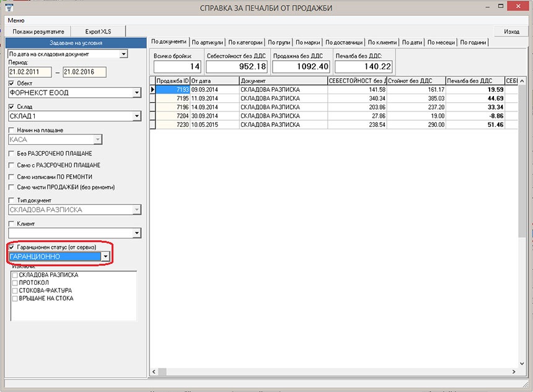Switch to По категории tab
533x392 pixels.
pyautogui.click(x=245, y=43)
